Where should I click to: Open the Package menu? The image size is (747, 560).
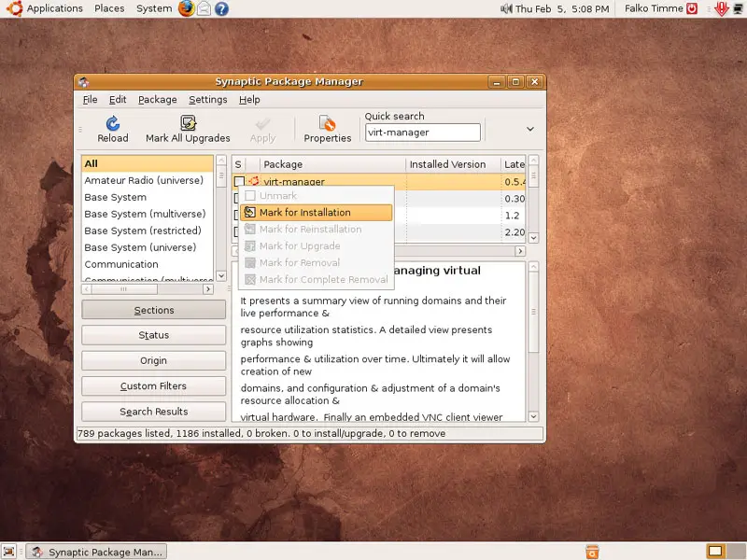(157, 100)
